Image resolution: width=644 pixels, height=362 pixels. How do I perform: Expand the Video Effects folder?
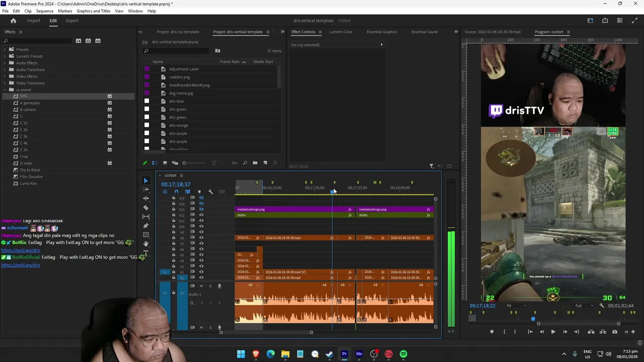(5, 76)
